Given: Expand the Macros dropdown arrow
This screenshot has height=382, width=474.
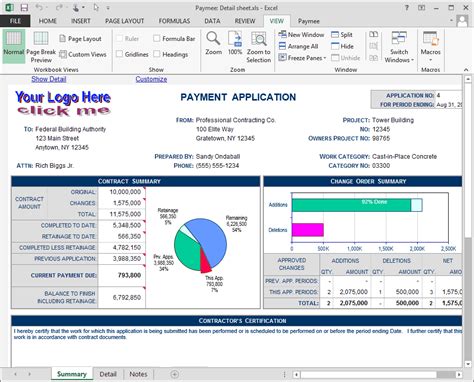Looking at the screenshot, I should (430, 60).
